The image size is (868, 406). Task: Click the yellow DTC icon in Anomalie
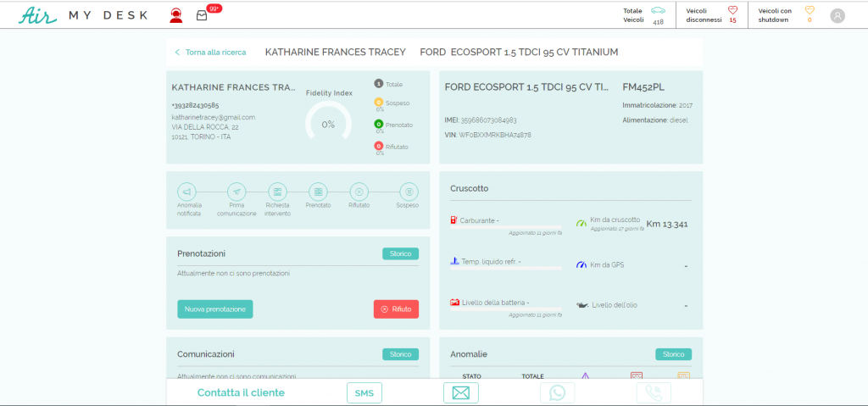pyautogui.click(x=683, y=375)
